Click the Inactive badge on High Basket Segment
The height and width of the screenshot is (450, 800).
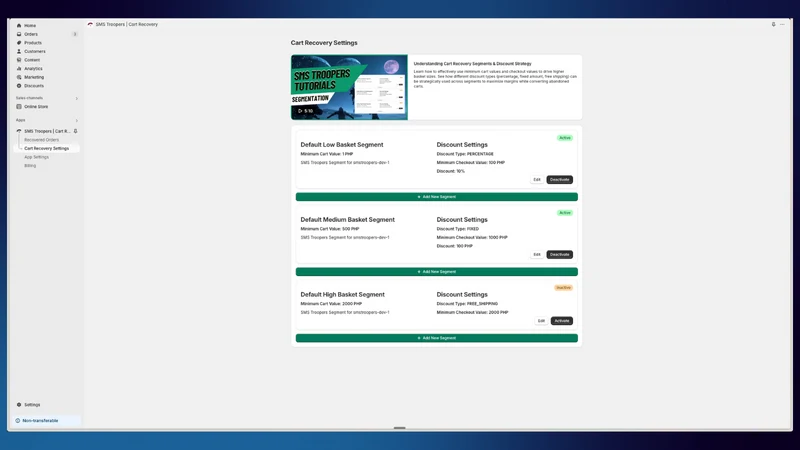click(x=563, y=288)
